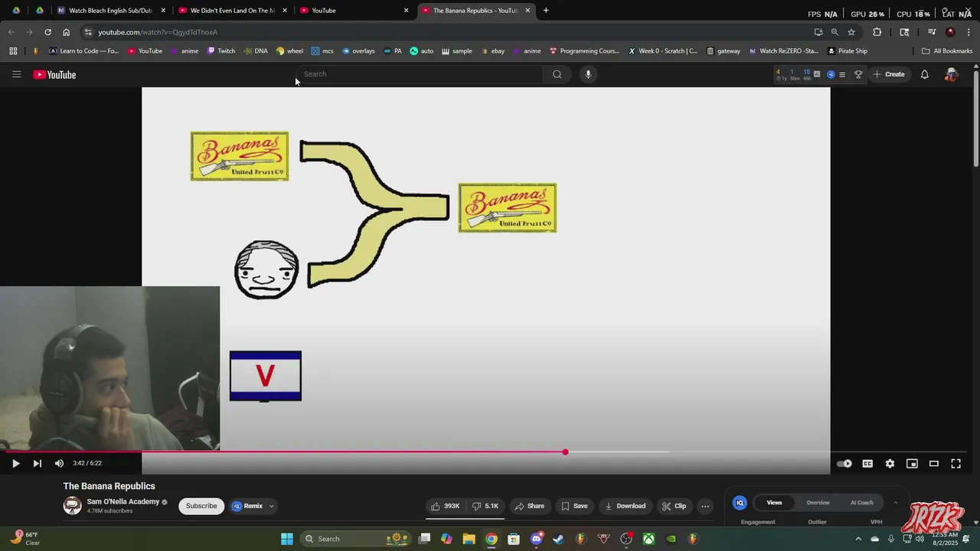Viewport: 980px width, 551px height.
Task: Mute the video volume speaker icon
Action: (x=59, y=463)
